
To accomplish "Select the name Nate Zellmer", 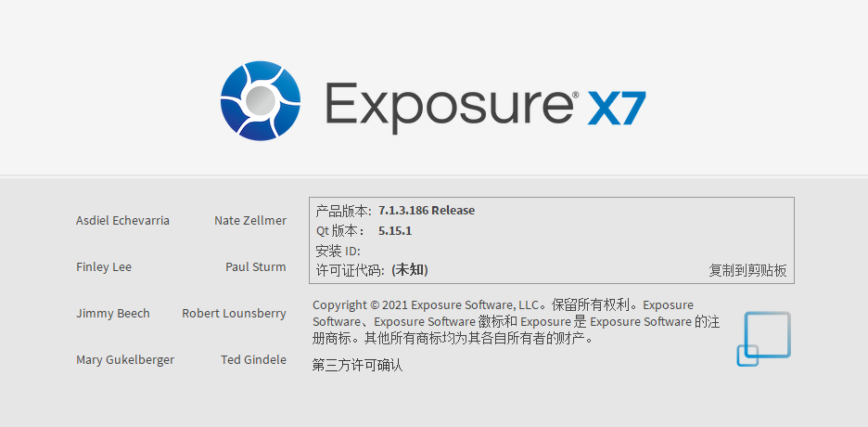I will coord(250,220).
